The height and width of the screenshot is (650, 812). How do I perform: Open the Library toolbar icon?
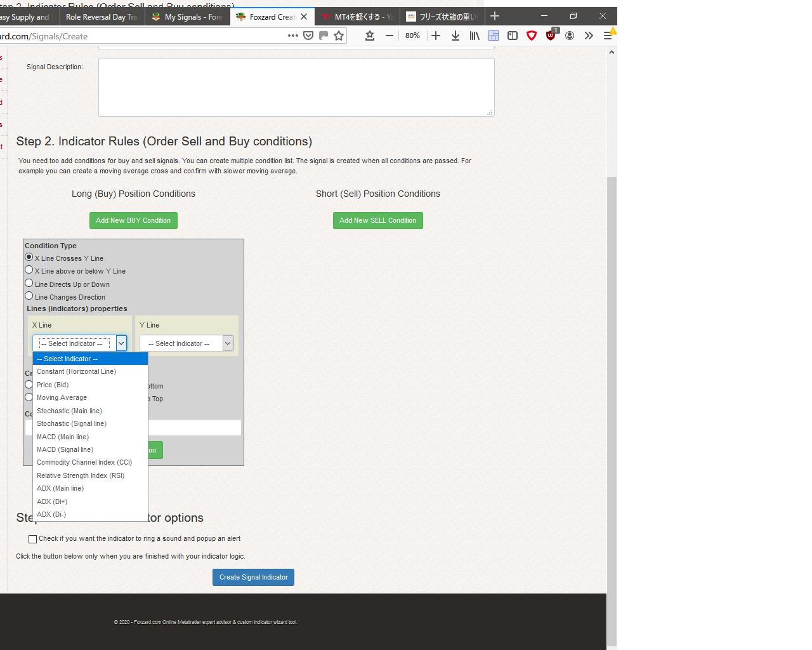(x=475, y=36)
